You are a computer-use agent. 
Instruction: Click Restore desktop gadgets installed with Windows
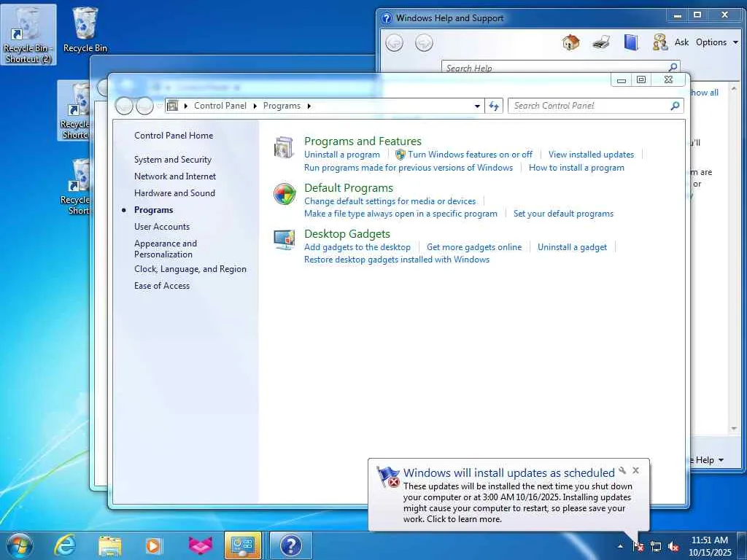pos(397,260)
